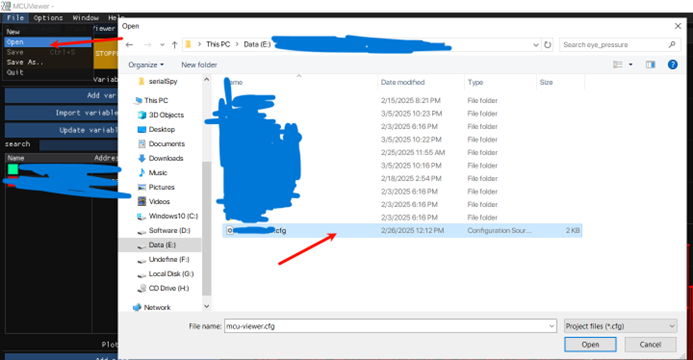Screen dimensions: 693x360
Task: Click the Back arrow in Open dialog
Action: [x=129, y=45]
